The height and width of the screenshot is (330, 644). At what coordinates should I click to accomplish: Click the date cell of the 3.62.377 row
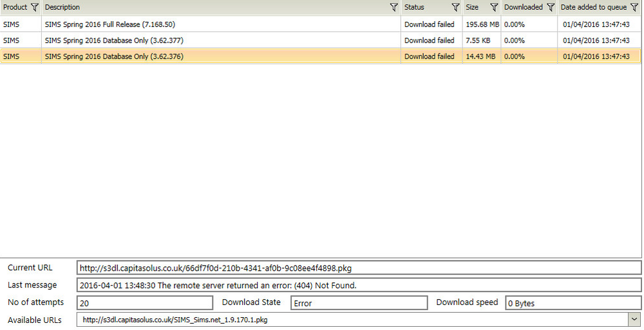(599, 41)
